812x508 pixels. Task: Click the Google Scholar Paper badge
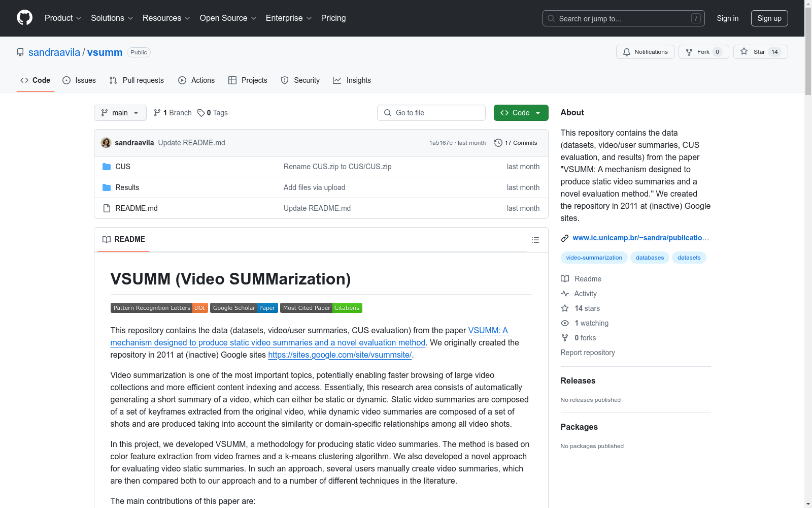tap(244, 308)
